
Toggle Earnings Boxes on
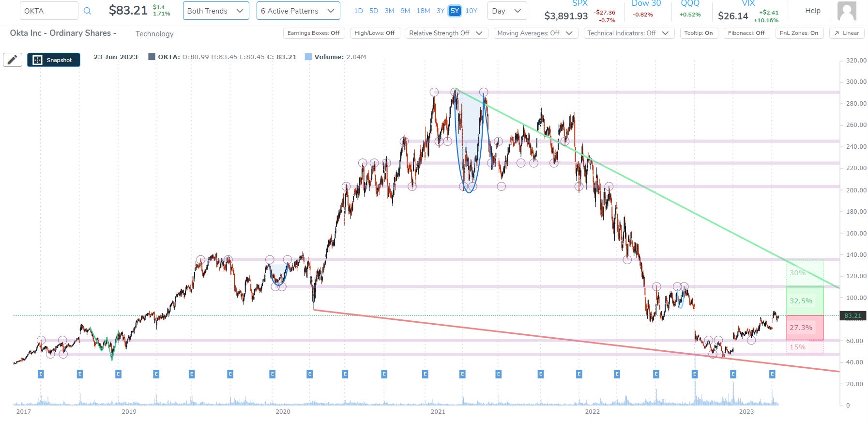tap(314, 33)
